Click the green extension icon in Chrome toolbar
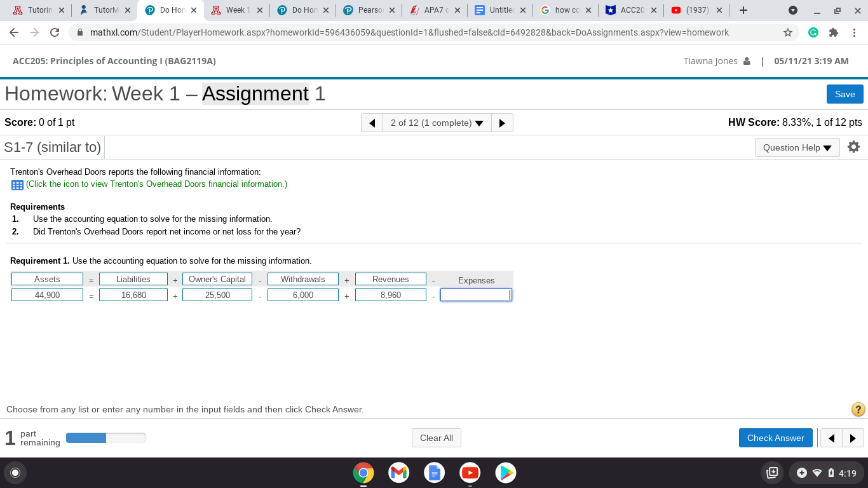The image size is (868, 488). pos(813,32)
